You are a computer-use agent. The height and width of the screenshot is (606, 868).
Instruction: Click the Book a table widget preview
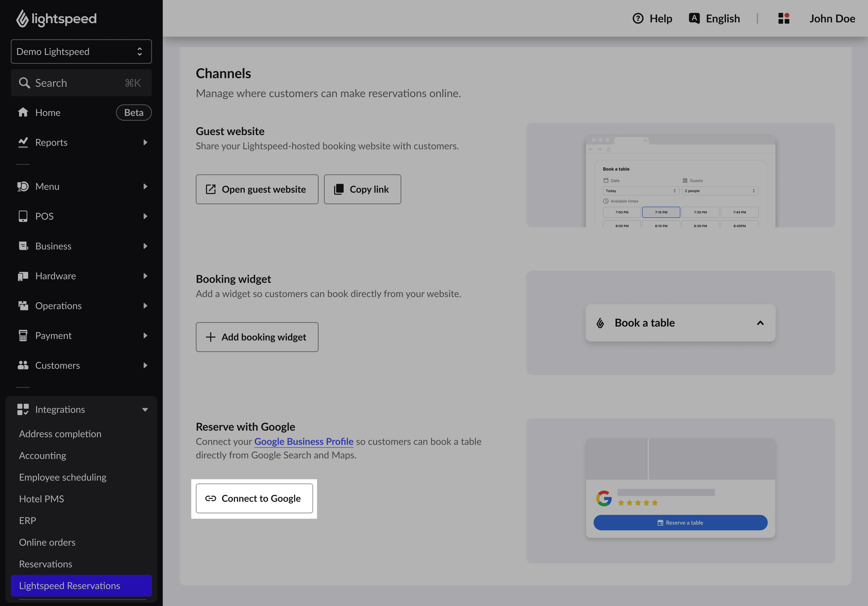pyautogui.click(x=680, y=323)
